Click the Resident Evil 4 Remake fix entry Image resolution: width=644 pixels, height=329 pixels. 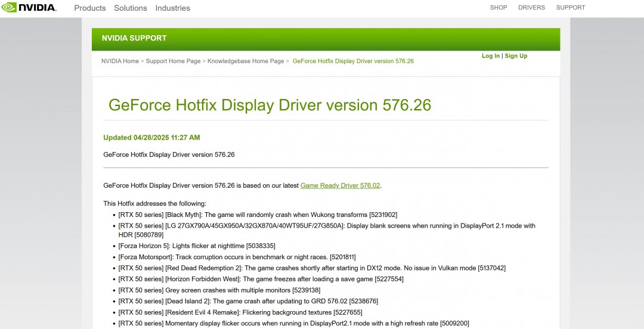240,312
